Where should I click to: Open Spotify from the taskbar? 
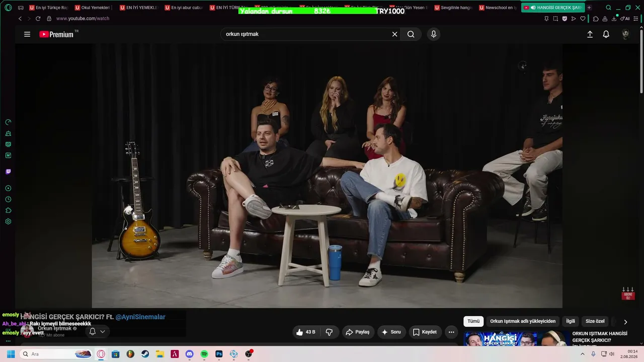click(x=204, y=354)
